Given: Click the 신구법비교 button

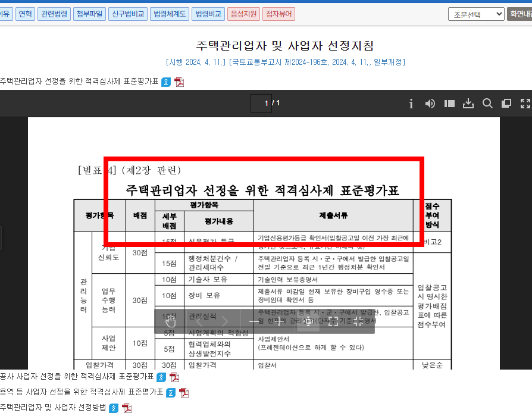Looking at the screenshot, I should tap(128, 14).
